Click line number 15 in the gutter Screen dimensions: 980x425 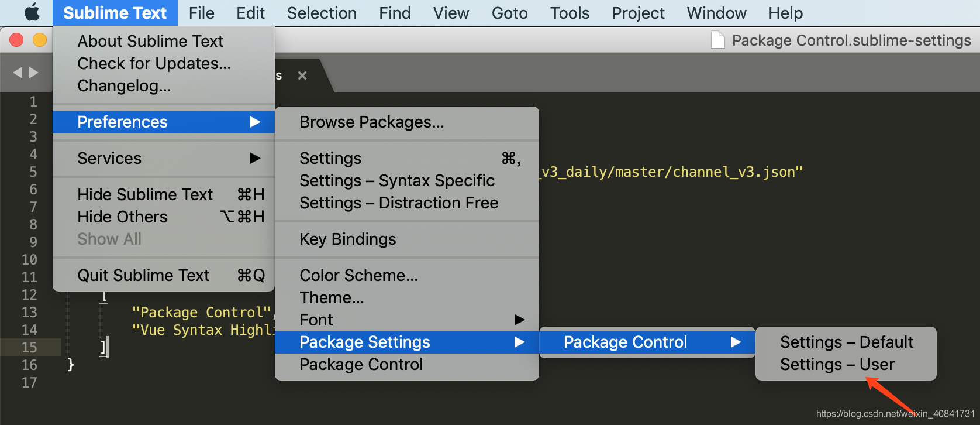[29, 347]
